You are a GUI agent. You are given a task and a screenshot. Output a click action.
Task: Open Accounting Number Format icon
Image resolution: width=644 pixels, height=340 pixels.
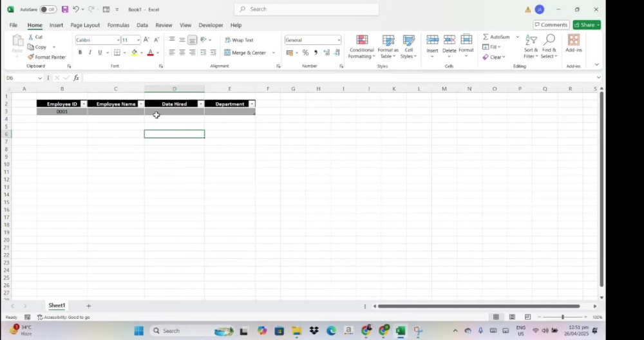(x=290, y=53)
